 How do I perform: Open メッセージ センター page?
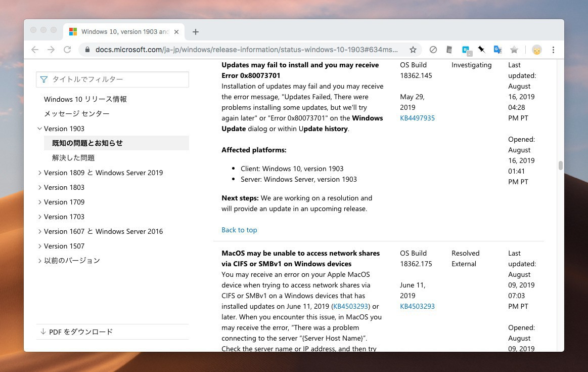(x=76, y=113)
